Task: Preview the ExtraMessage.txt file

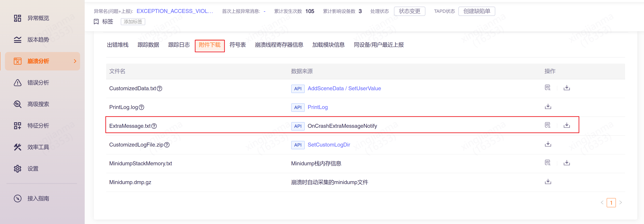Action: (547, 125)
